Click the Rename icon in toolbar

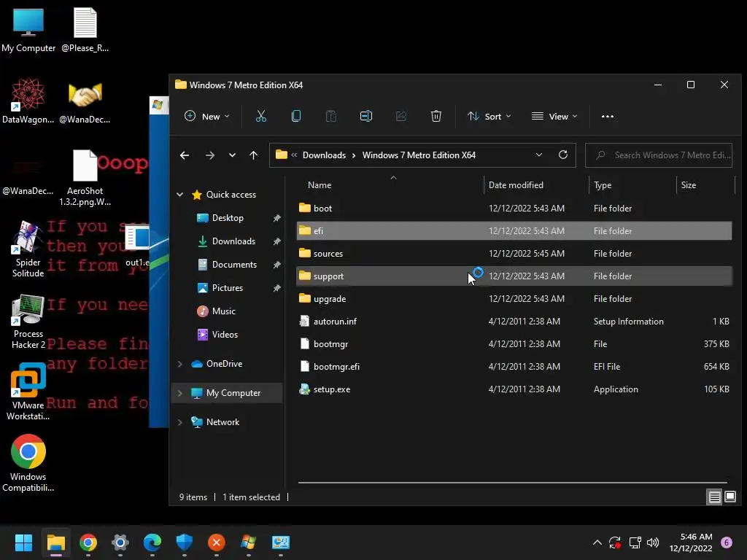pos(366,116)
